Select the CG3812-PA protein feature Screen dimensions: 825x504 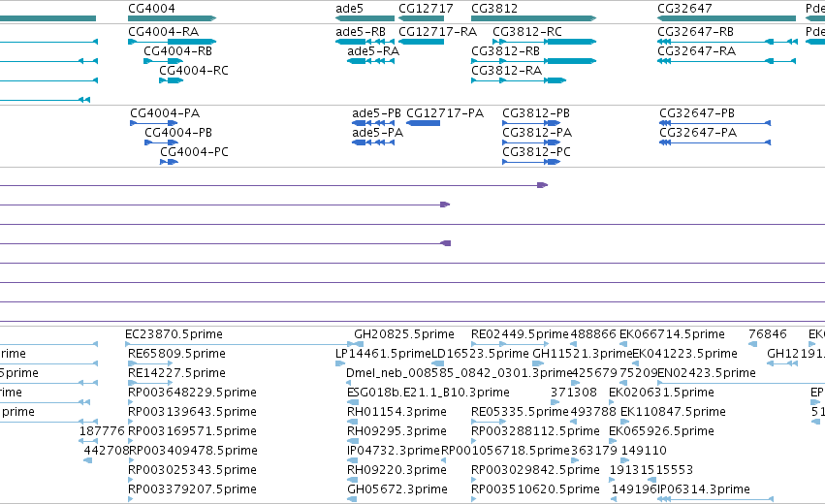(531, 142)
